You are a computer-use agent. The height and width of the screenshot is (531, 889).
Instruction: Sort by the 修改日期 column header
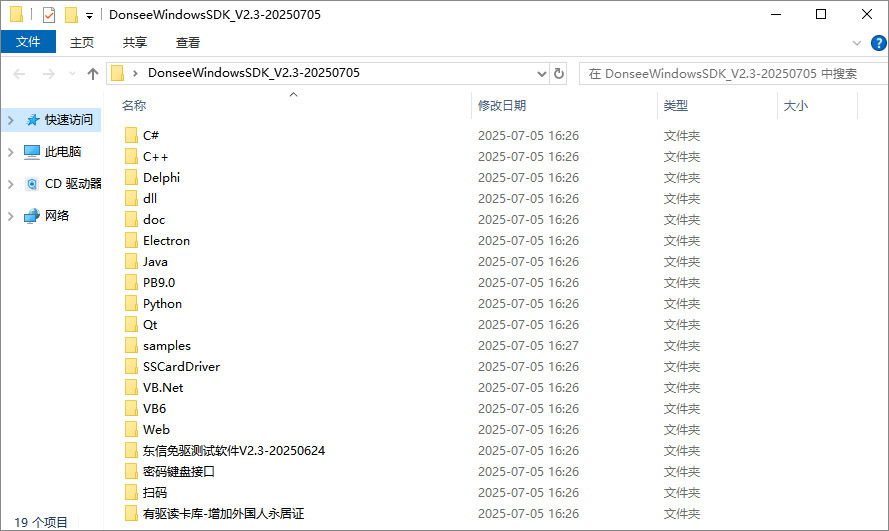pyautogui.click(x=502, y=105)
